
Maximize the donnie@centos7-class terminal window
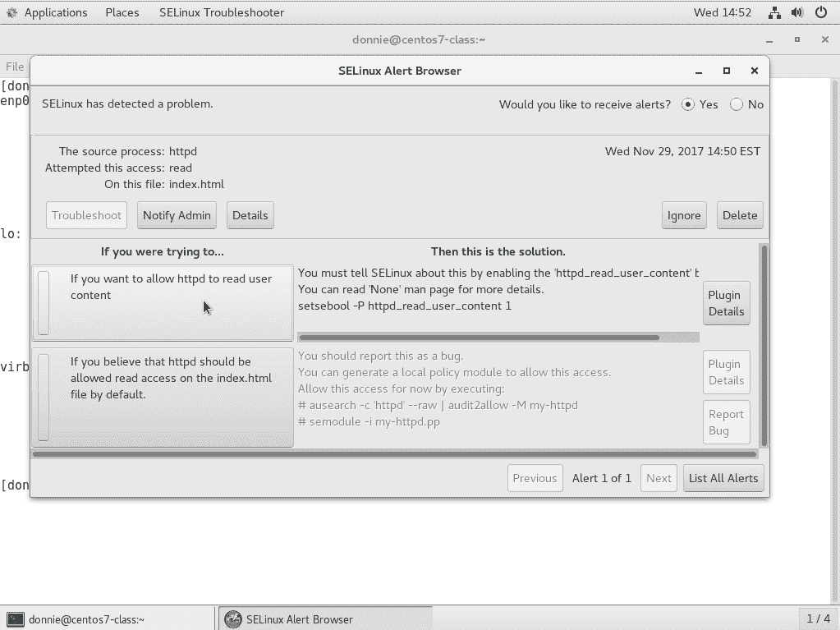(797, 39)
